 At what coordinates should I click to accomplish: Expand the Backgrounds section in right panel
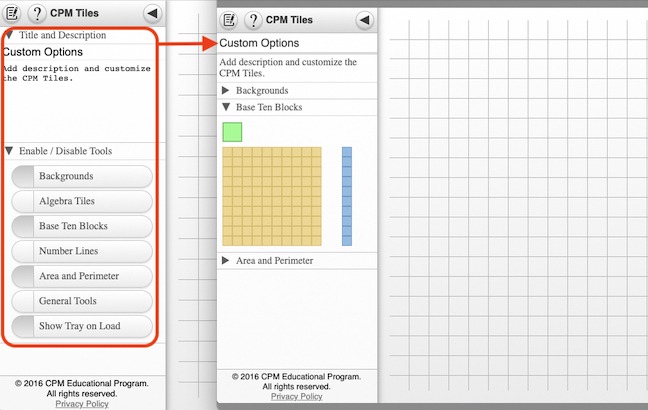[x=297, y=91]
